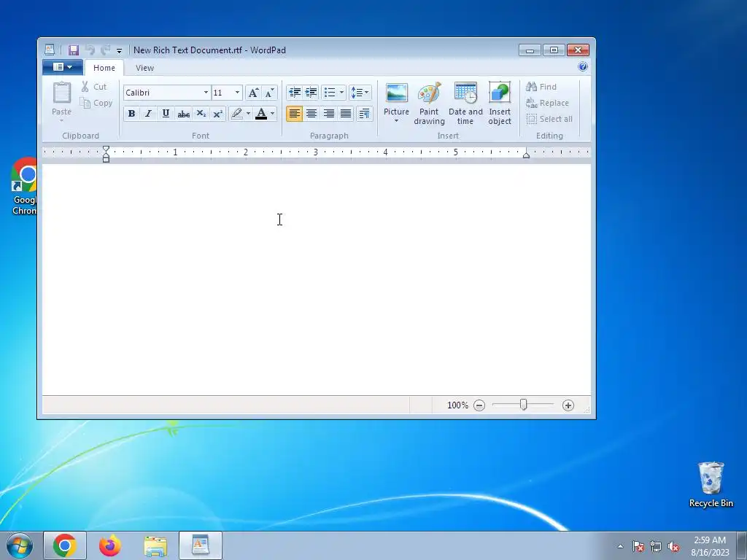The height and width of the screenshot is (560, 747).
Task: Click the WordPad taskbar button
Action: coord(201,545)
